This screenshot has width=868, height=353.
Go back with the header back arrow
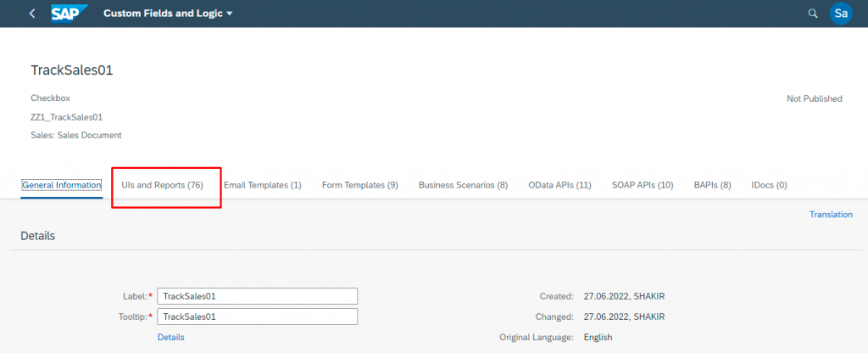pos(32,14)
